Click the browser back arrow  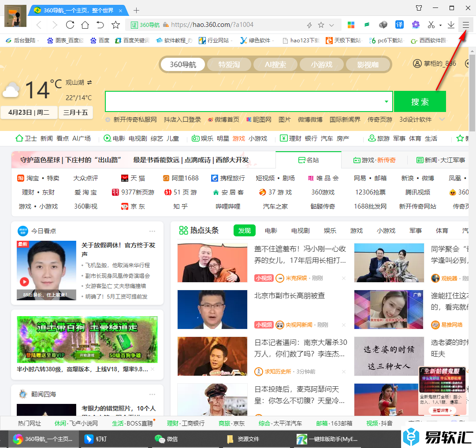pos(39,25)
